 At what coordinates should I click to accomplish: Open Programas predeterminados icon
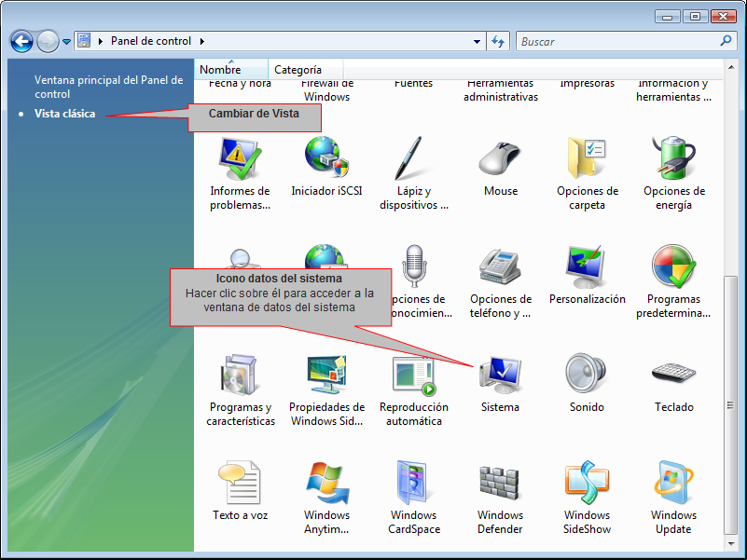[673, 266]
